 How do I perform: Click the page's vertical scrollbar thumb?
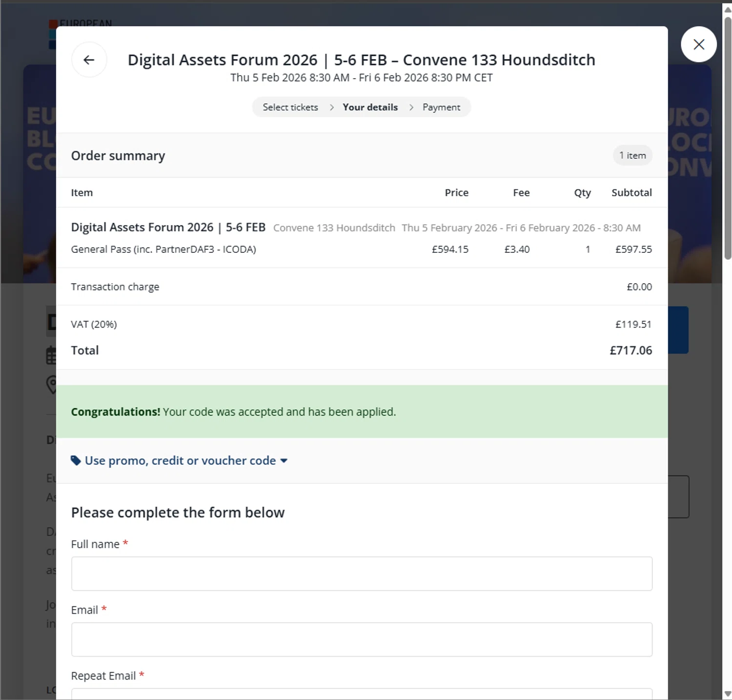tap(728, 138)
